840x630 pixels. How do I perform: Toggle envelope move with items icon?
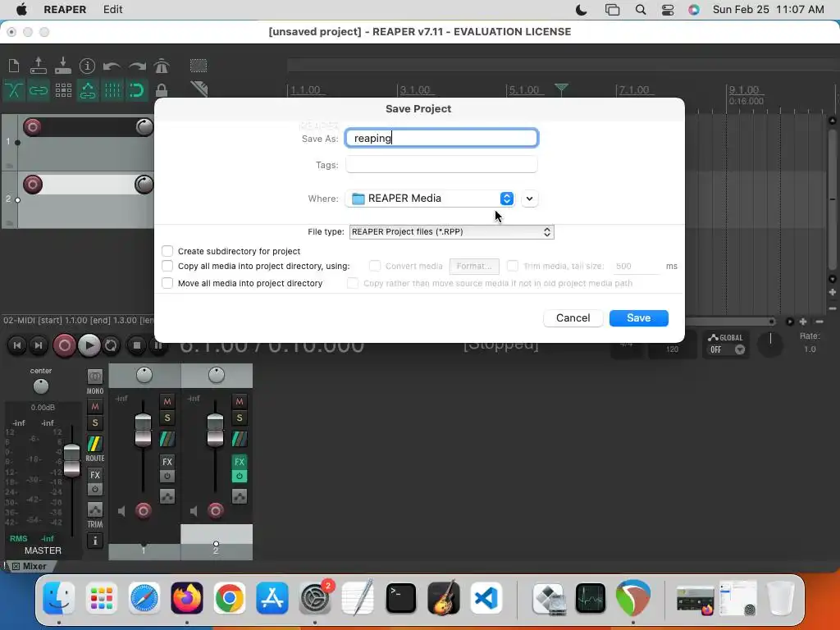pyautogui.click(x=88, y=90)
